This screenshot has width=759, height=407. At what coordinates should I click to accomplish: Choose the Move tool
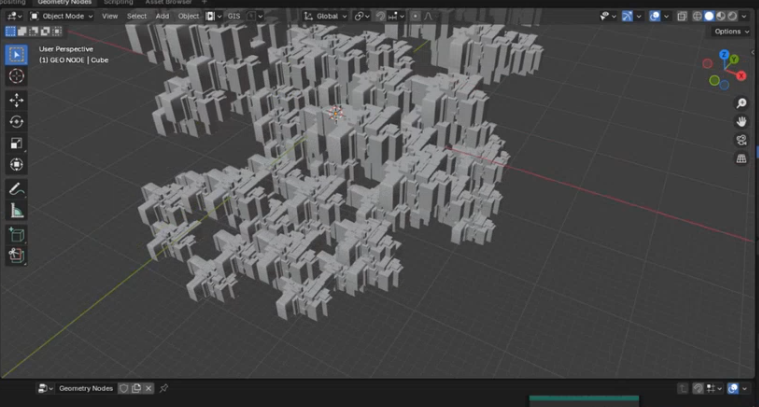[x=16, y=100]
